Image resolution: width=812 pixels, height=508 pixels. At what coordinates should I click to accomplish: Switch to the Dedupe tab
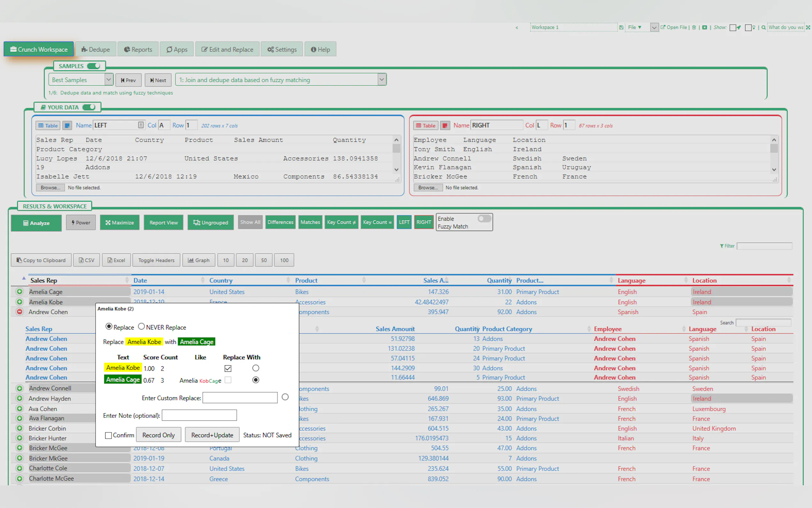coord(96,49)
